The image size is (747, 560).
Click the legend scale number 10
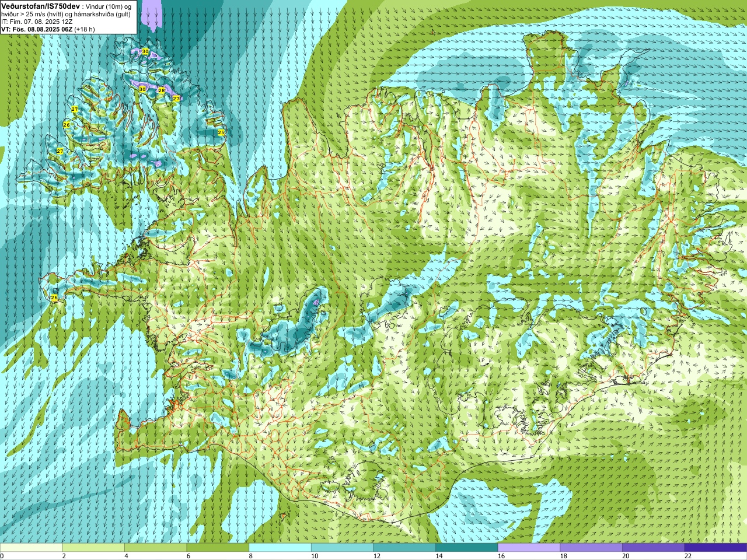(315, 556)
